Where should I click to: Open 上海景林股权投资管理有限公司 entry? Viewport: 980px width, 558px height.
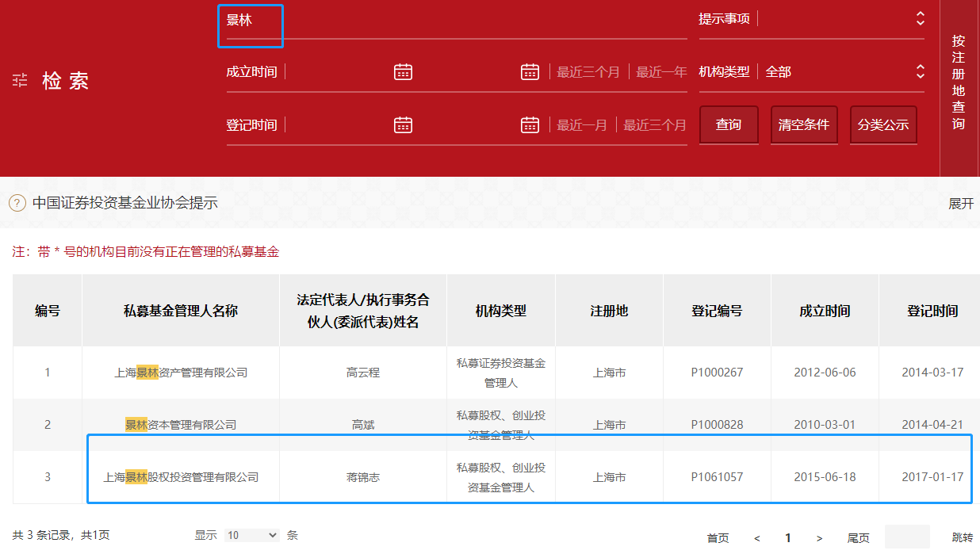(181, 477)
